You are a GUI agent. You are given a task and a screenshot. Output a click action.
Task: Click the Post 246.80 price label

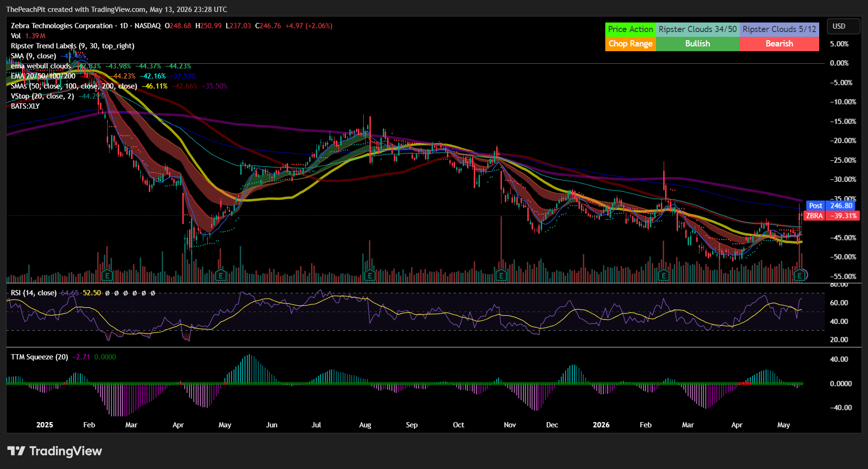(830, 206)
